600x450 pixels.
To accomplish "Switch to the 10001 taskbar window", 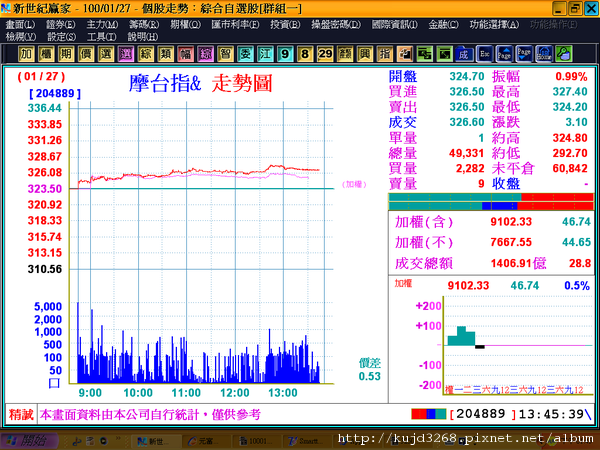I will click(255, 442).
